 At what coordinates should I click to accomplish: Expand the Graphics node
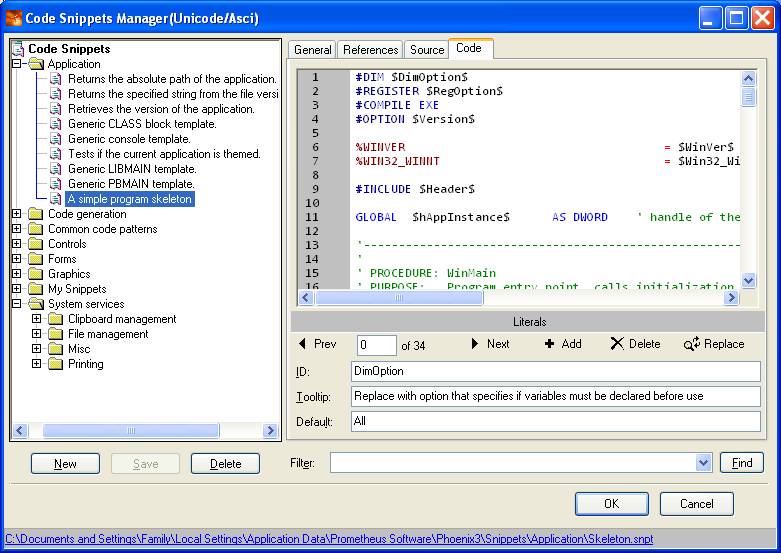(16, 274)
